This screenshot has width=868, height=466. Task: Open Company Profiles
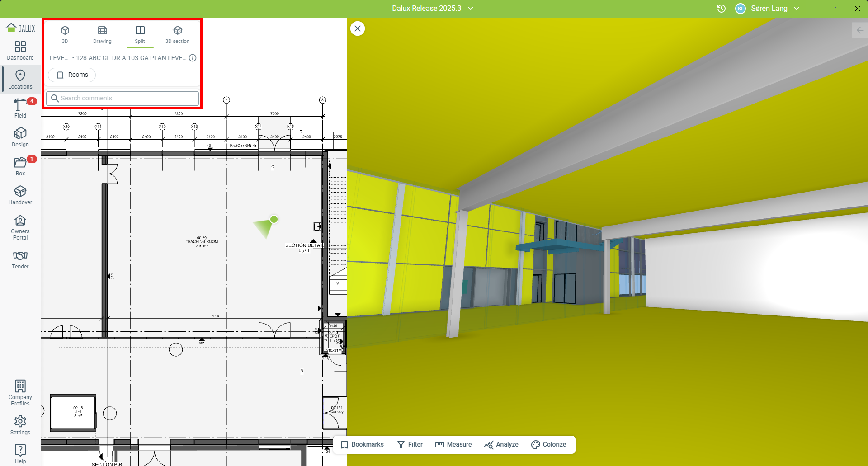tap(20, 392)
